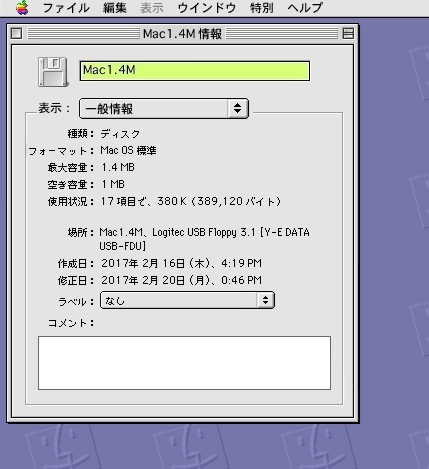
Task: Click the greyed 表示 menu
Action: (152, 8)
